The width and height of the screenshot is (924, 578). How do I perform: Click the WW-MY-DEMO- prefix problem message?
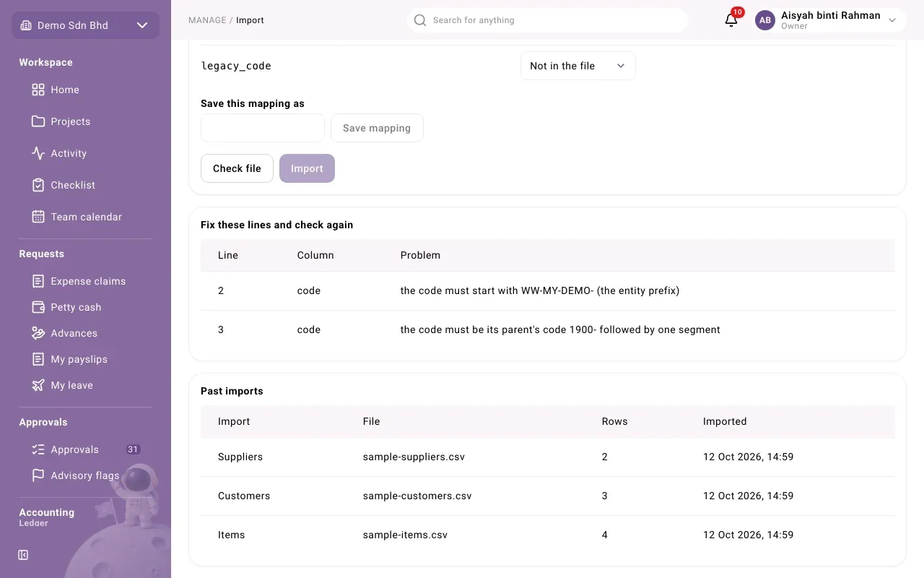540,290
